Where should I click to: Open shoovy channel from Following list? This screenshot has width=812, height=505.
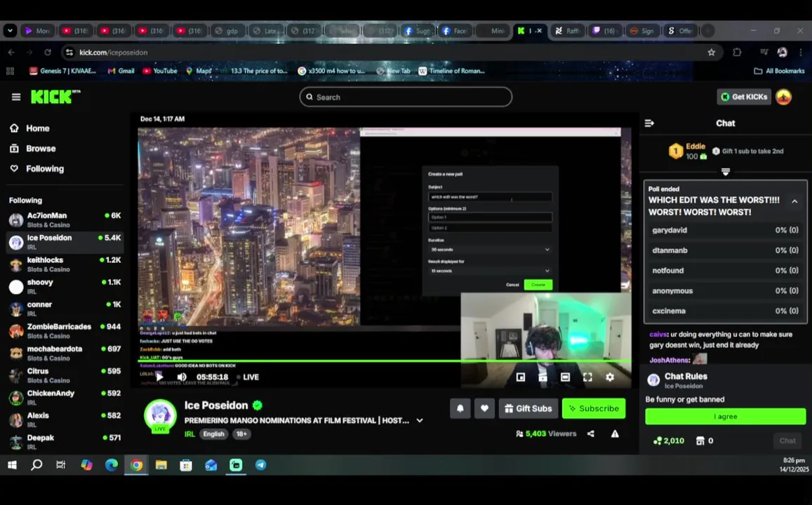click(x=65, y=287)
